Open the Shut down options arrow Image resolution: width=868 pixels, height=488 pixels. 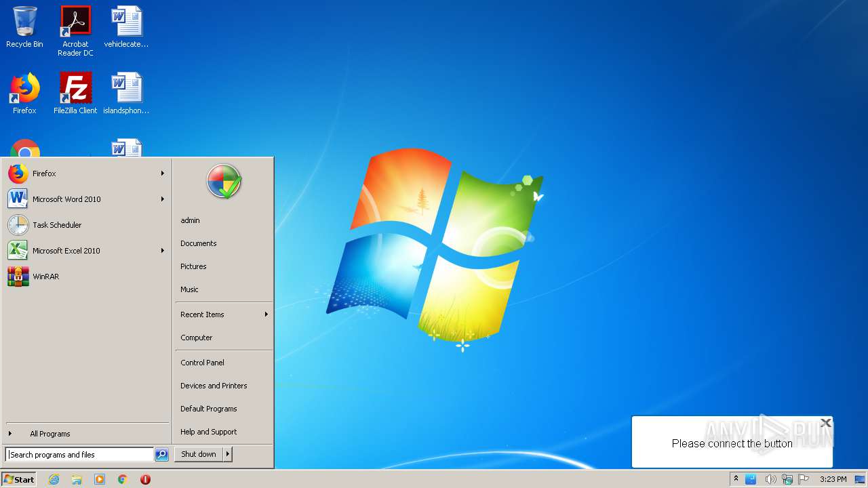[x=228, y=454]
